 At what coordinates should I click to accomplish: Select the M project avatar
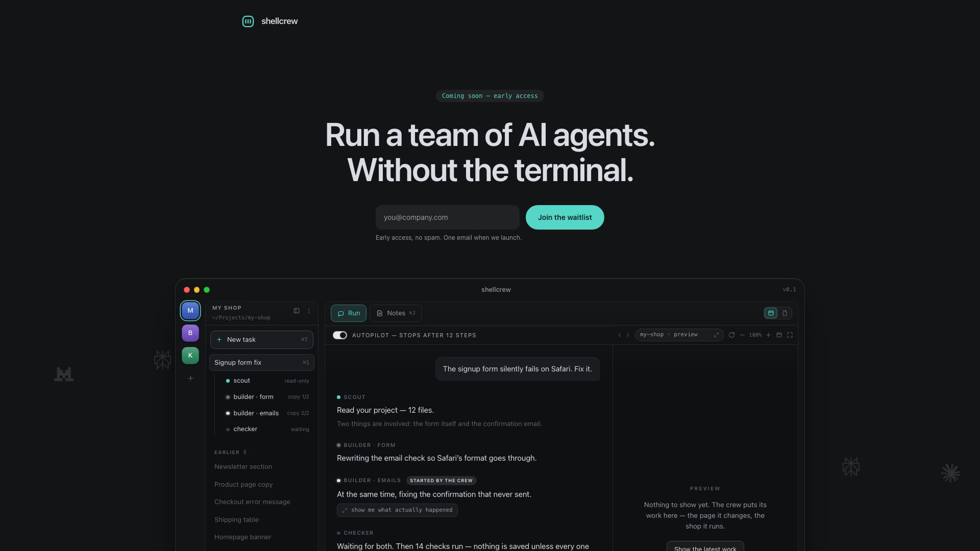click(190, 310)
